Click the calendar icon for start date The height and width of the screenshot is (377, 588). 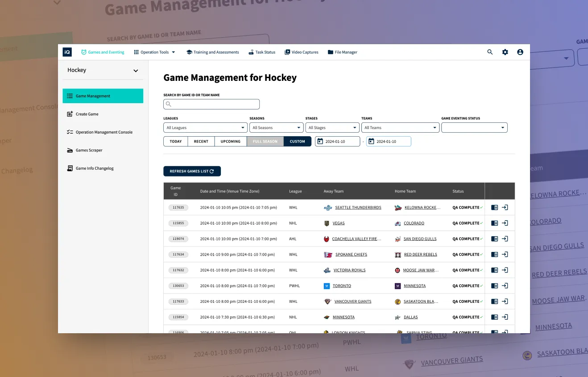[320, 142]
